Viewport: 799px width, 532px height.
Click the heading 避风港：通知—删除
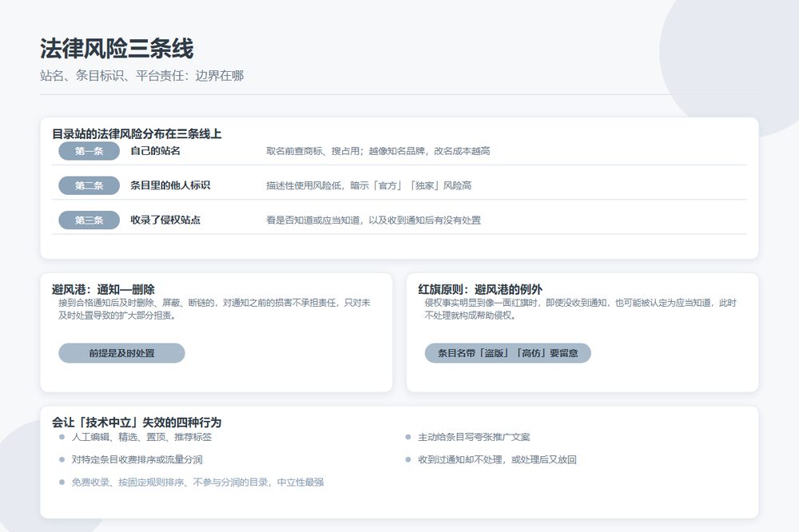coord(103,289)
